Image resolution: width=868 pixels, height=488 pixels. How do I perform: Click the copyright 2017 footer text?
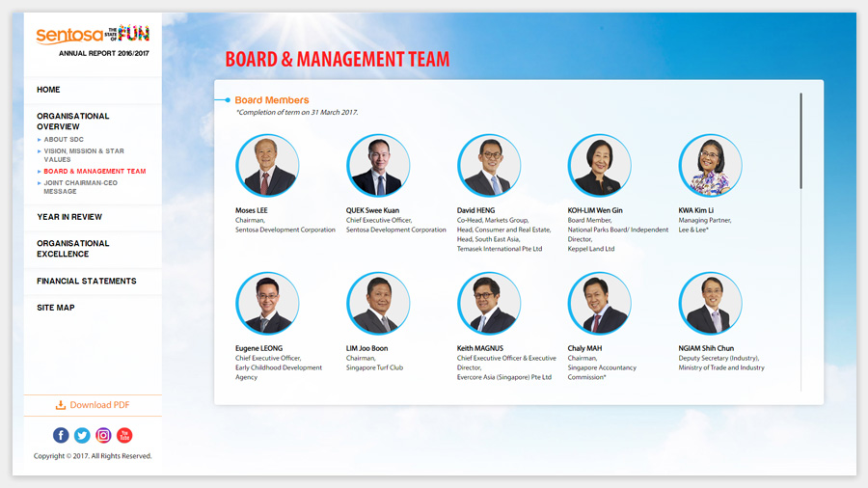[93, 456]
